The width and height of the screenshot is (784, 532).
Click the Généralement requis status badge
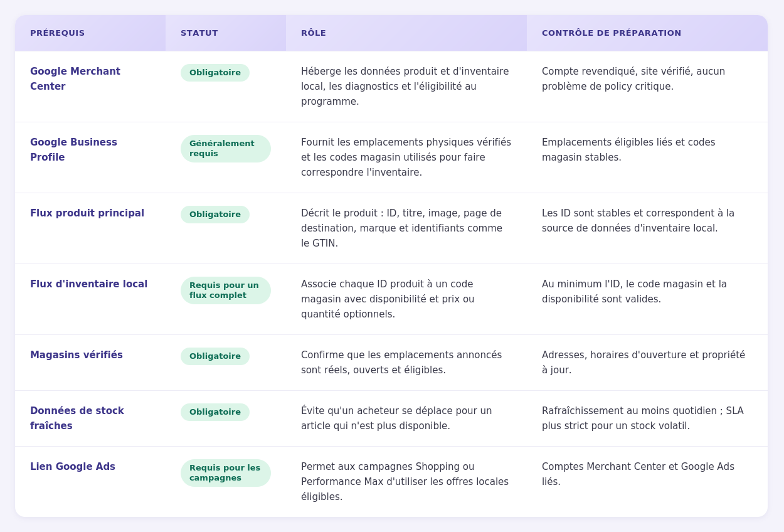tap(226, 149)
